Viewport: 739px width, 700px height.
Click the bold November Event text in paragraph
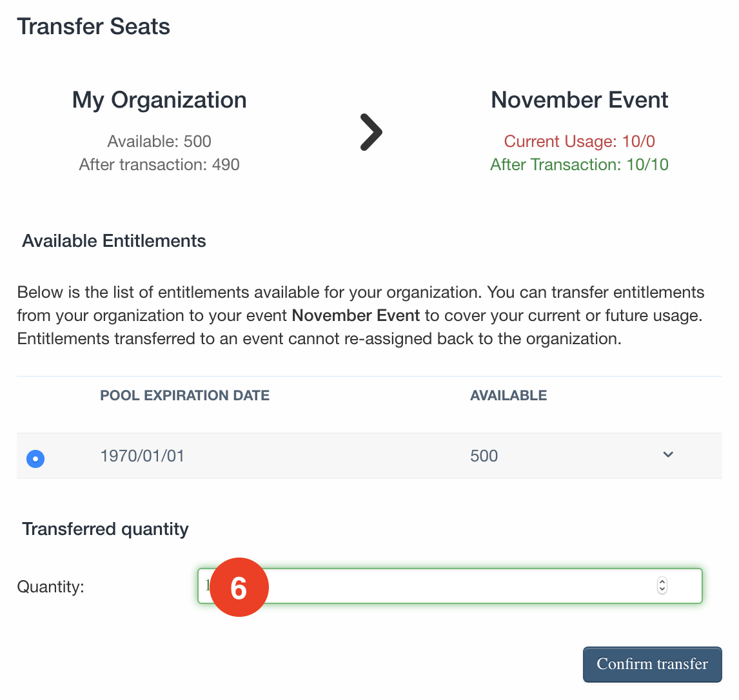click(356, 315)
